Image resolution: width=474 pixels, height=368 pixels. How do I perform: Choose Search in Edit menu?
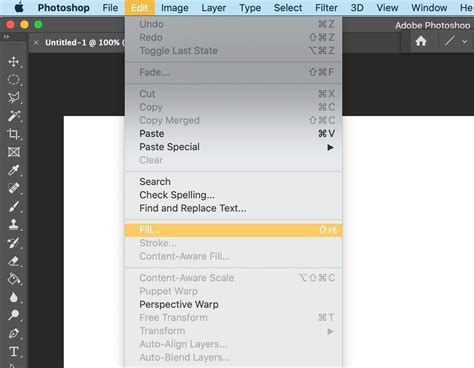tap(233, 182)
